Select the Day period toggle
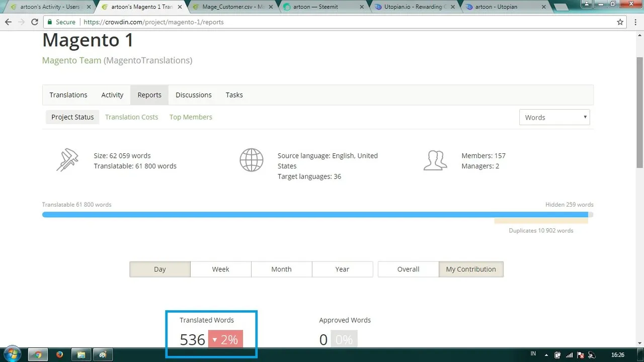 coord(160,269)
